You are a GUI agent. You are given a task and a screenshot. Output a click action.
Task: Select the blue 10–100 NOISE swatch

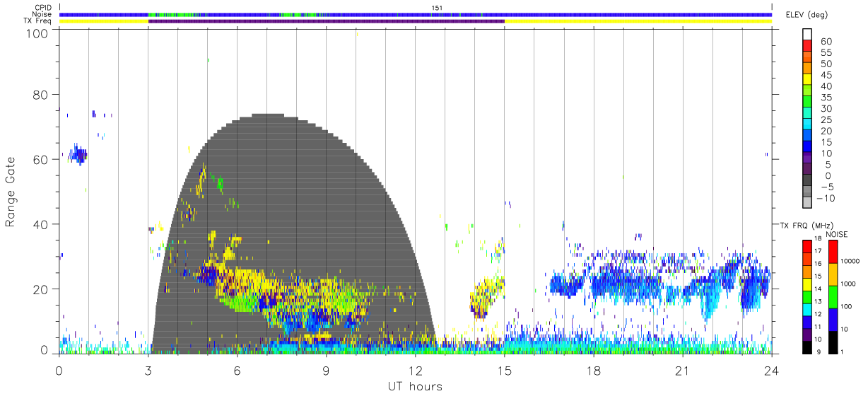coord(833,319)
